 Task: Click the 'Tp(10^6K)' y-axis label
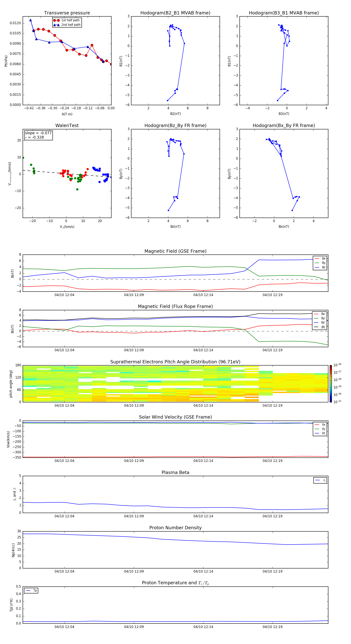point(11,605)
